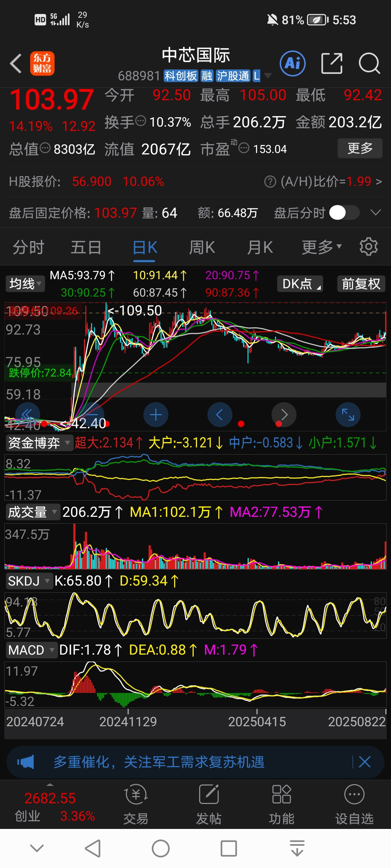Expand the after-hours row chevron

tap(376, 213)
